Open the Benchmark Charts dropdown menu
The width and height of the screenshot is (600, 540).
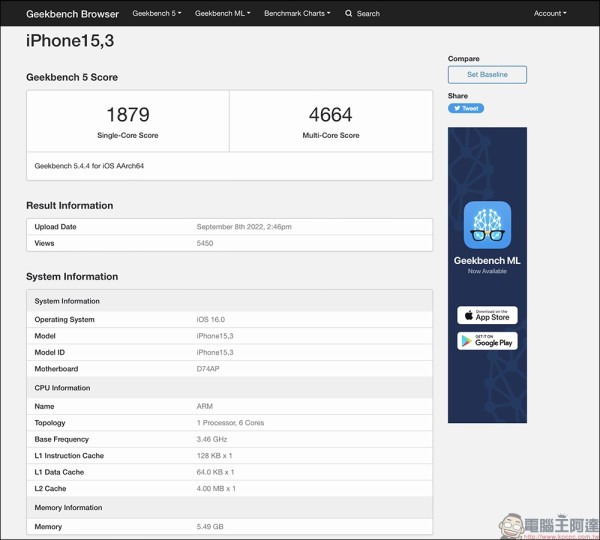click(297, 14)
